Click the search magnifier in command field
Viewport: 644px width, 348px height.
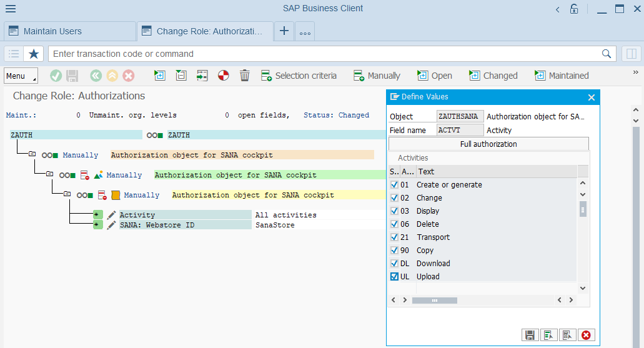click(x=607, y=54)
